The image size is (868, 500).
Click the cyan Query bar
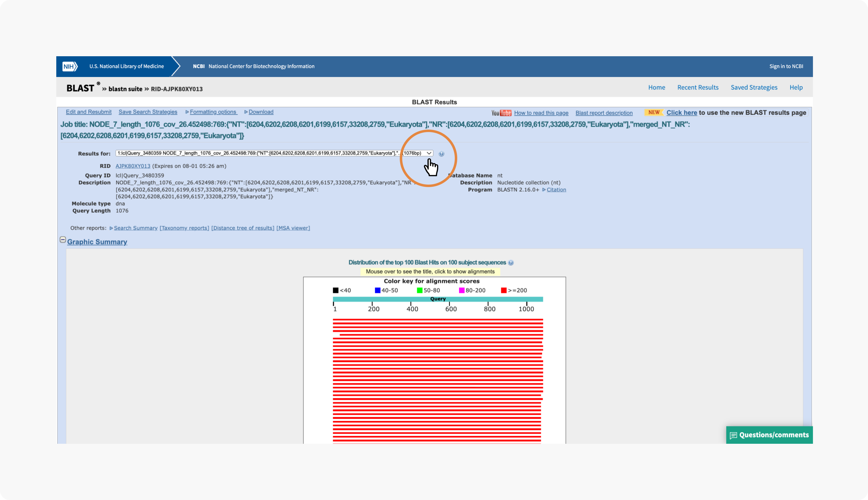pos(438,299)
